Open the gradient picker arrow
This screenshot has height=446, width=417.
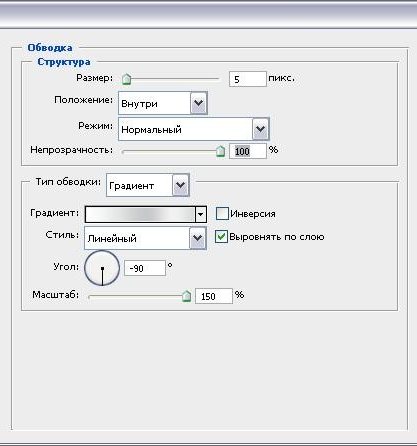click(200, 214)
